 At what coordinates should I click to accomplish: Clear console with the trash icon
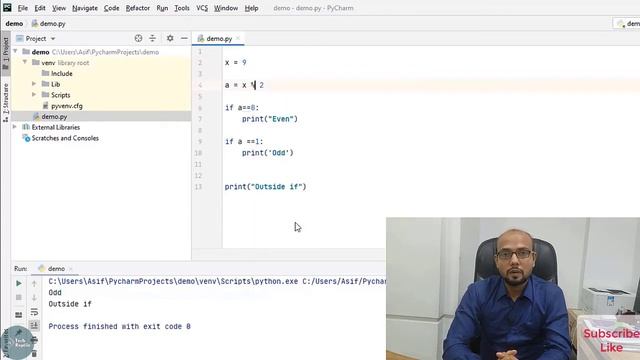pos(34,354)
